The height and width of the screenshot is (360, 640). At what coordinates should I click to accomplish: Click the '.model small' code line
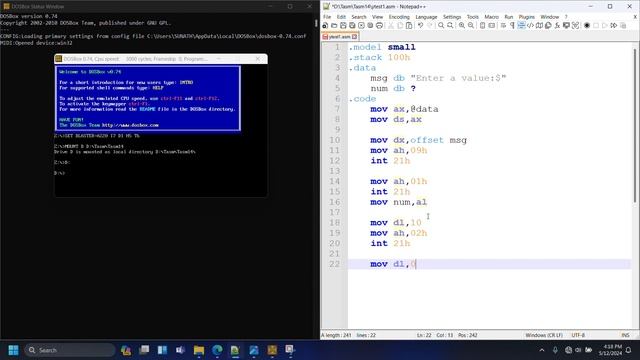[x=382, y=47]
